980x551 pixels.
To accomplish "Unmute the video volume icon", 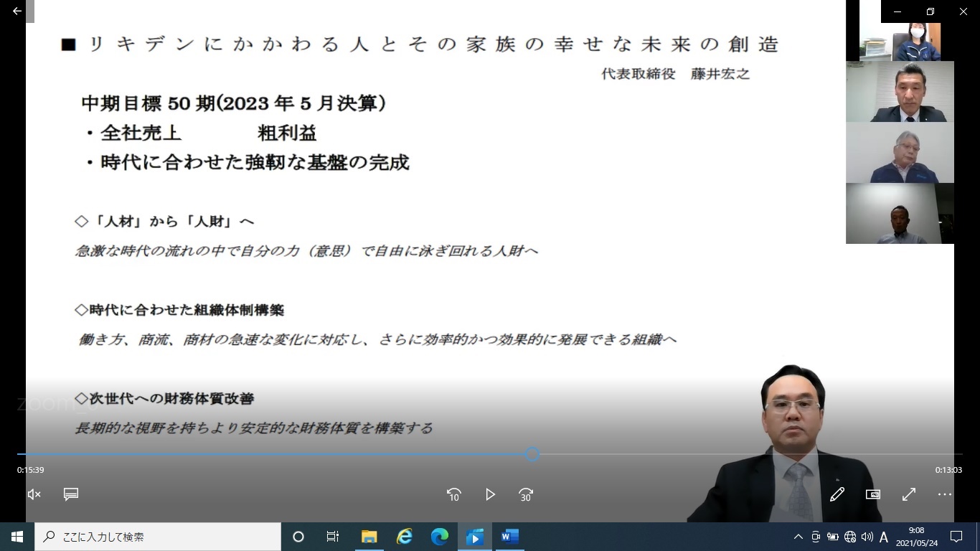I will click(34, 494).
